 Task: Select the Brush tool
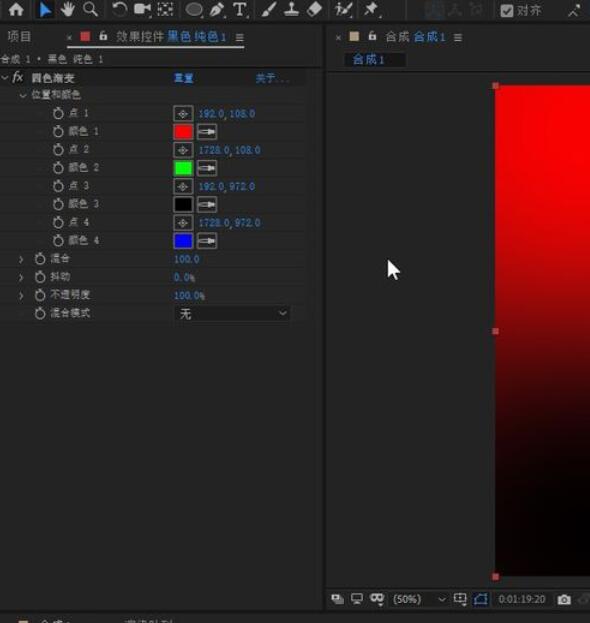(269, 9)
